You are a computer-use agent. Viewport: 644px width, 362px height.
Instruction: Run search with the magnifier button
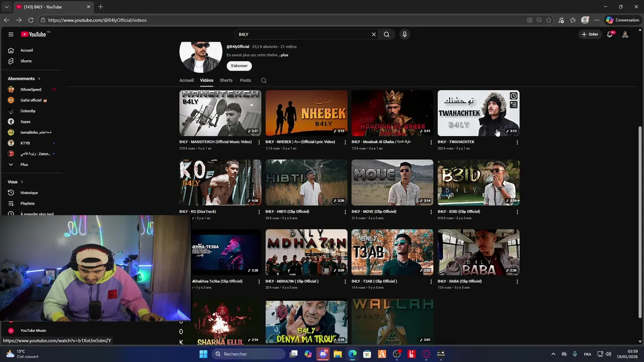386,34
